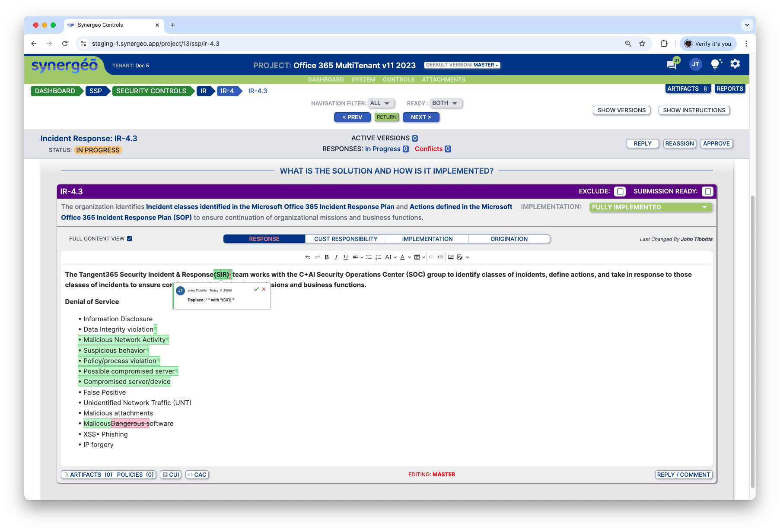Viewport: 780px width, 532px height.
Task: Click the REASSIGN button
Action: click(x=679, y=143)
